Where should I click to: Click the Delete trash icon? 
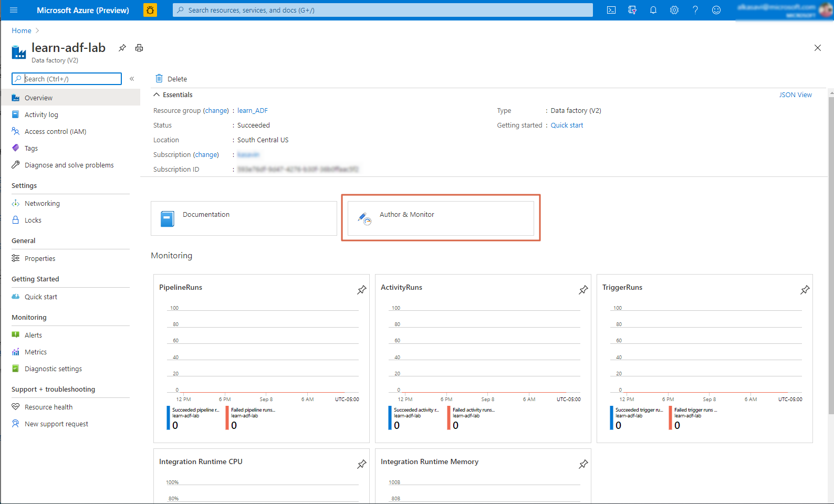(159, 79)
